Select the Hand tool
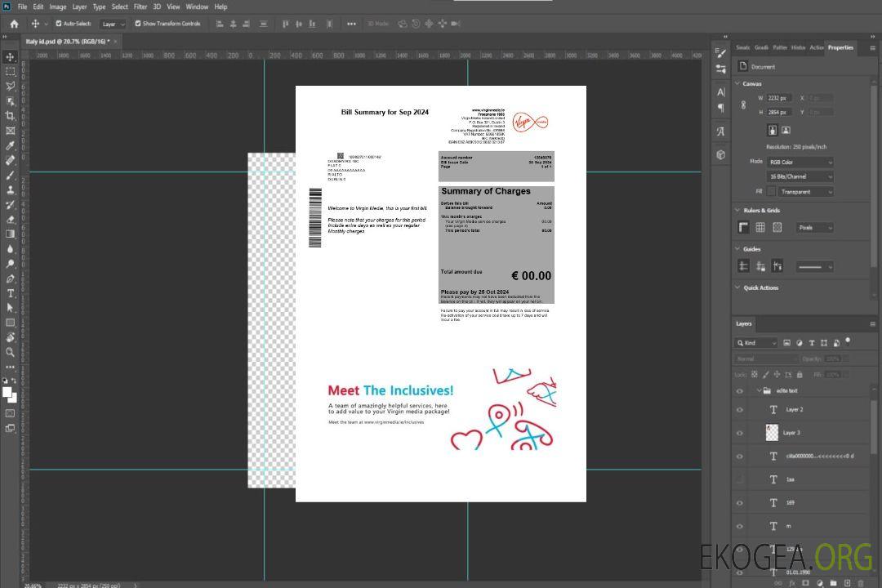 pos(10,337)
